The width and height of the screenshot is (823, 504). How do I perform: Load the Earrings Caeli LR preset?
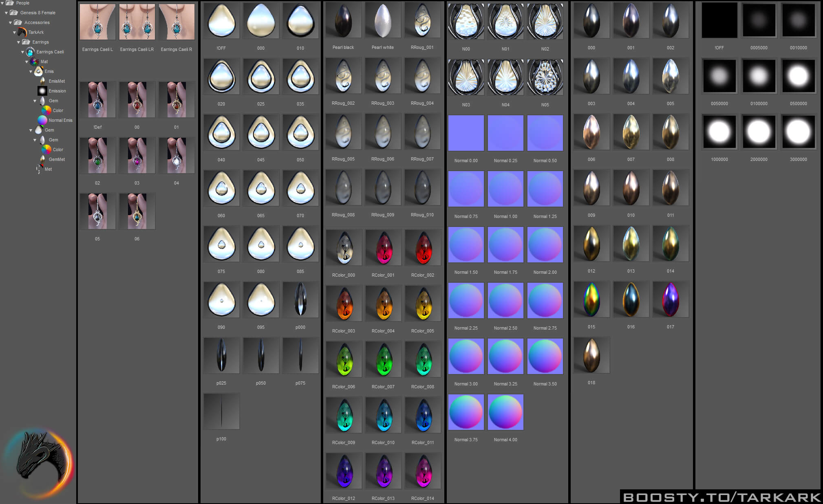137,22
